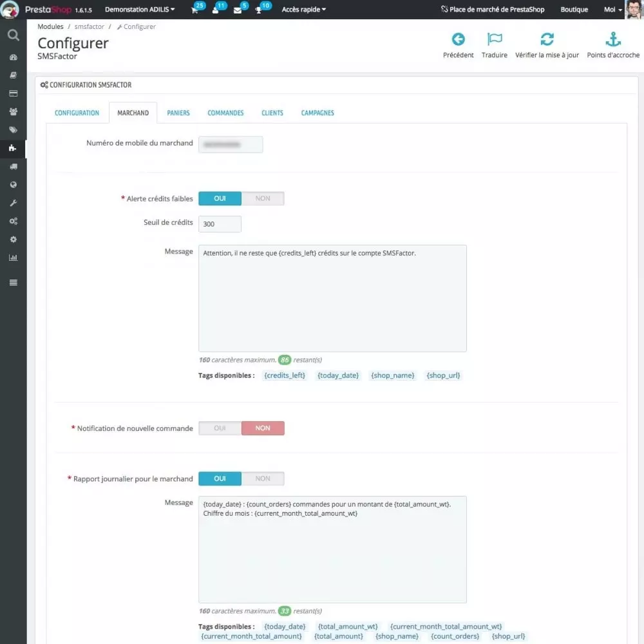The width and height of the screenshot is (644, 644).
Task: Open Place de marché de PrestaShop link
Action: [x=493, y=10]
